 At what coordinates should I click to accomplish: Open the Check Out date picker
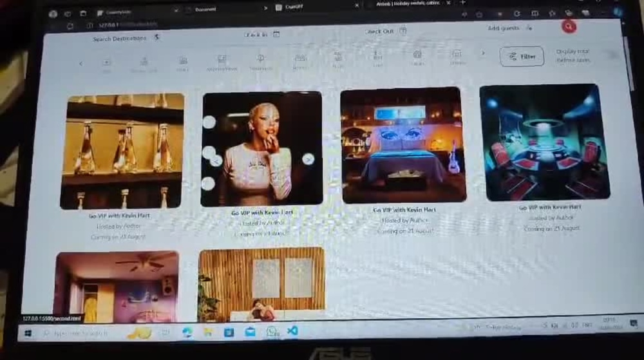pos(385,31)
